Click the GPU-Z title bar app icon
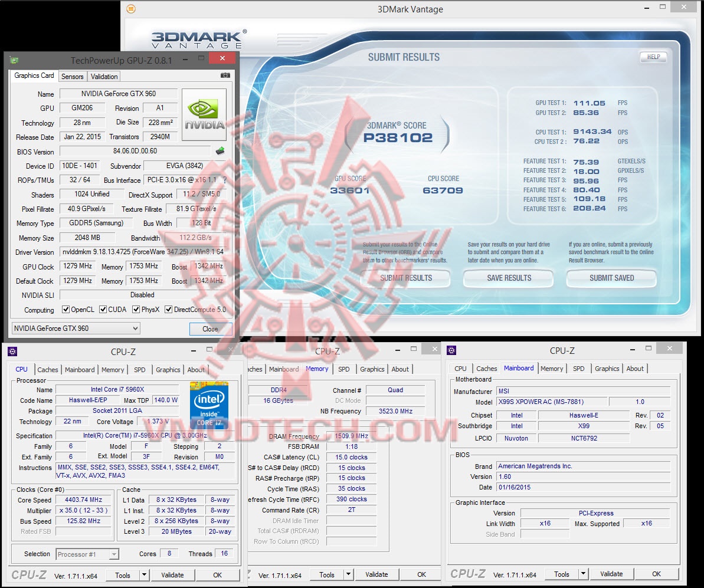Image resolution: width=704 pixels, height=588 pixels. (14, 60)
